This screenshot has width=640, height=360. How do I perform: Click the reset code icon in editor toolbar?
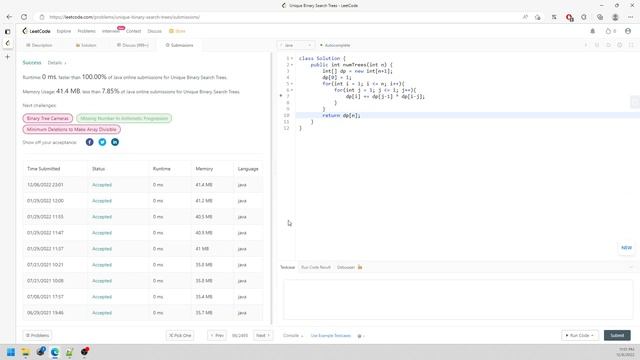[608, 45]
